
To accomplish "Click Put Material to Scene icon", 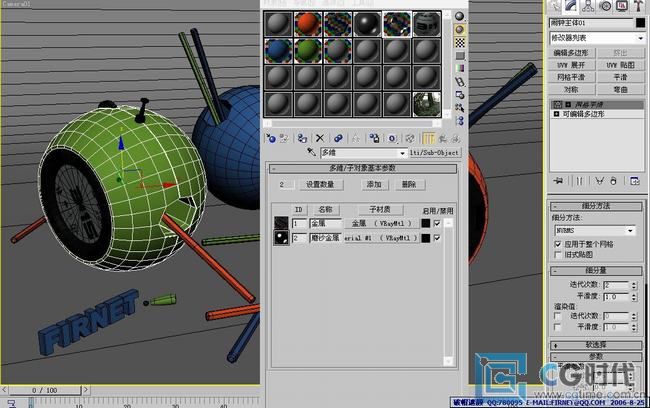I will click(x=284, y=138).
